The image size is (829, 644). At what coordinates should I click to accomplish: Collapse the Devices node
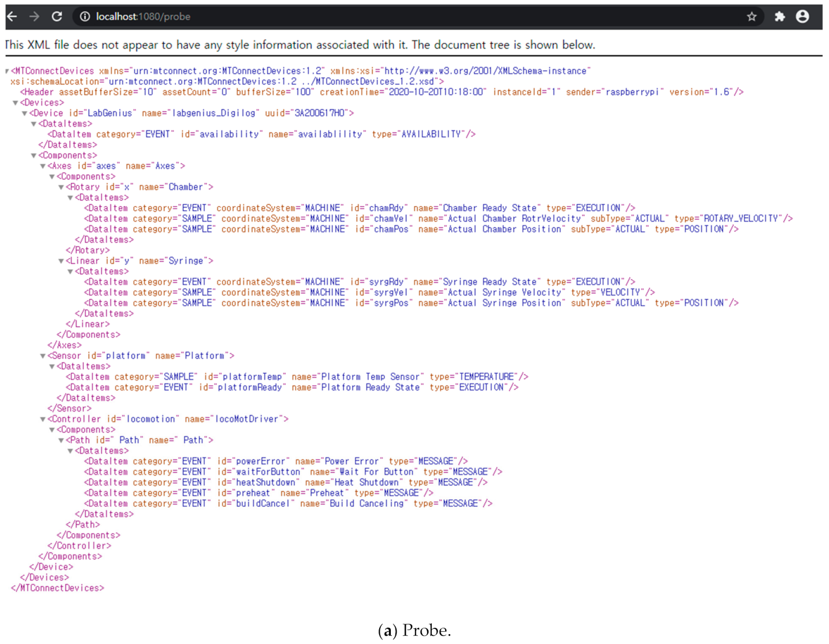tap(16, 103)
